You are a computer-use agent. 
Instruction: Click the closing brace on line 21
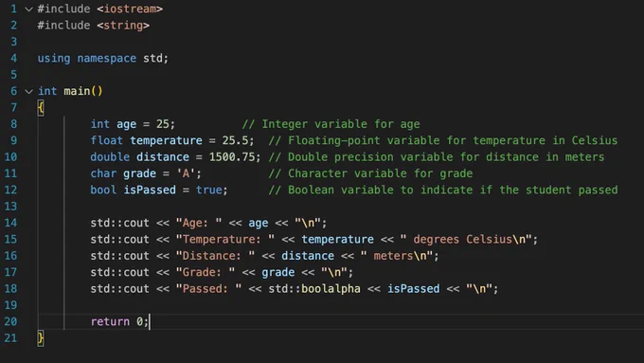click(41, 338)
